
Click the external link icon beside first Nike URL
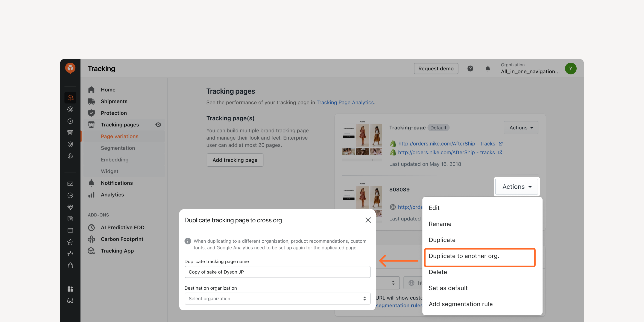[x=501, y=143]
